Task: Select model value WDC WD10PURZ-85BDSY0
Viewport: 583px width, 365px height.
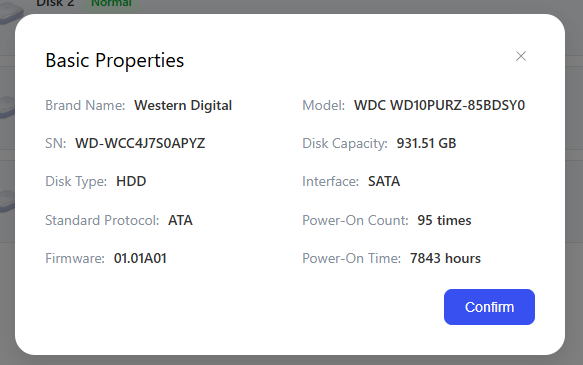Action: (x=439, y=106)
